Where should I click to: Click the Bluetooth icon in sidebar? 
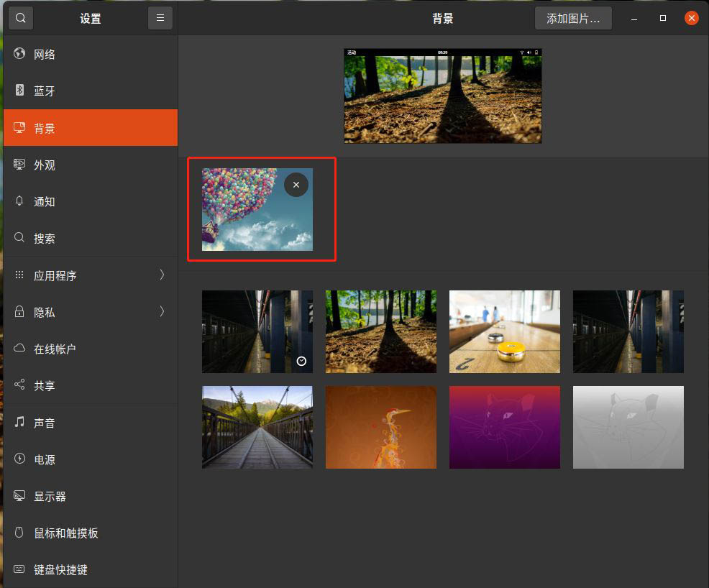tap(19, 91)
